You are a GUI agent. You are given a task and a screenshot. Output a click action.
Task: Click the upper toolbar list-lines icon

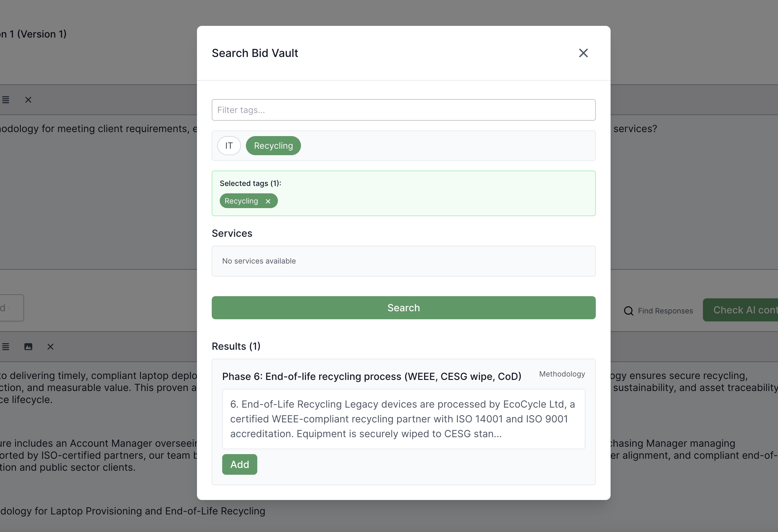point(6,100)
